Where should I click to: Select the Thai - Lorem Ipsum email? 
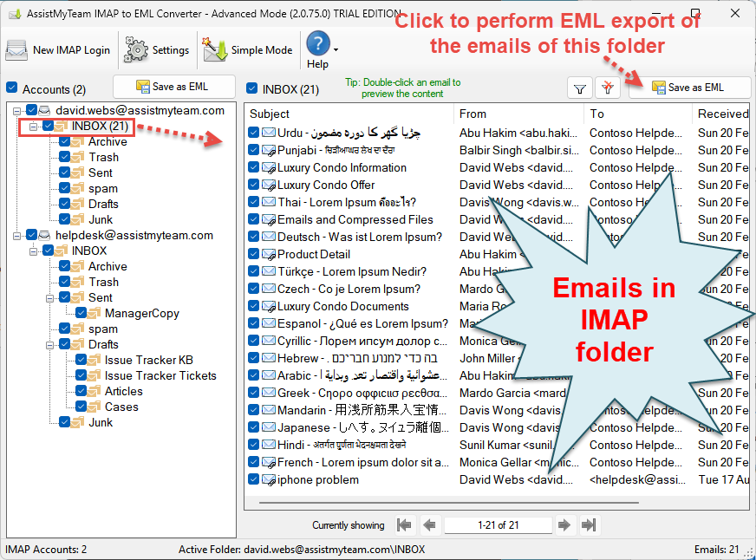[x=347, y=202]
